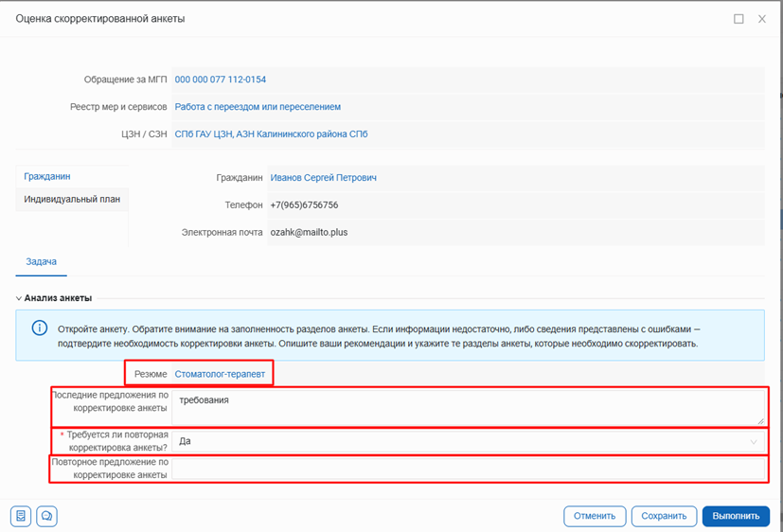Click the Последние предложения text area with требования
The height and width of the screenshot is (532, 783).
point(468,407)
